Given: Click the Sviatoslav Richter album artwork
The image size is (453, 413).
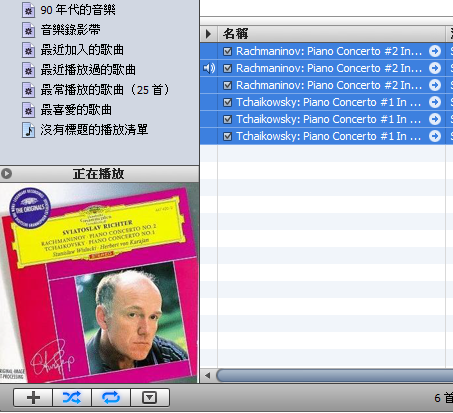Looking at the screenshot, I should pos(99,283).
